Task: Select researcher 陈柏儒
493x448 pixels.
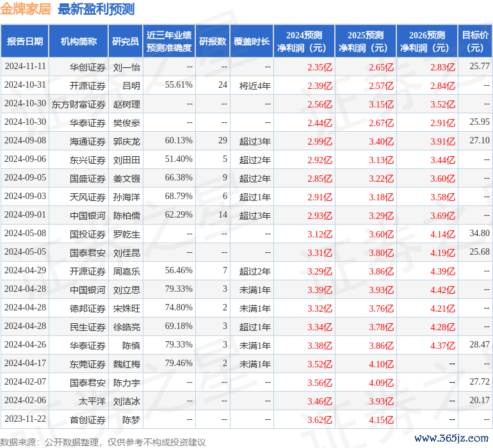Action: click(x=126, y=216)
